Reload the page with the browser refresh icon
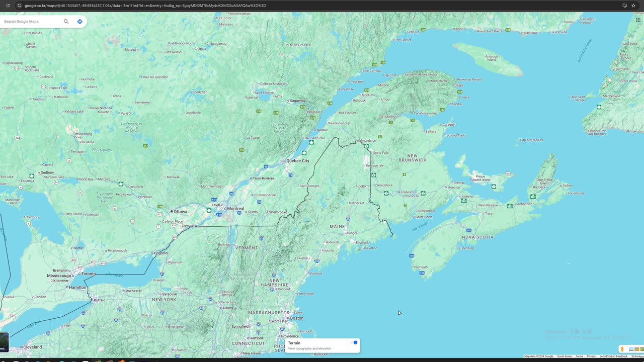The image size is (644, 362). point(8,6)
